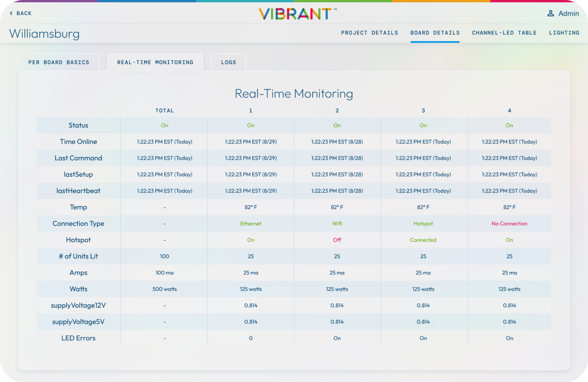Viewport: 588px width, 382px height.
Task: Click the TOTAL column header
Action: pos(165,111)
